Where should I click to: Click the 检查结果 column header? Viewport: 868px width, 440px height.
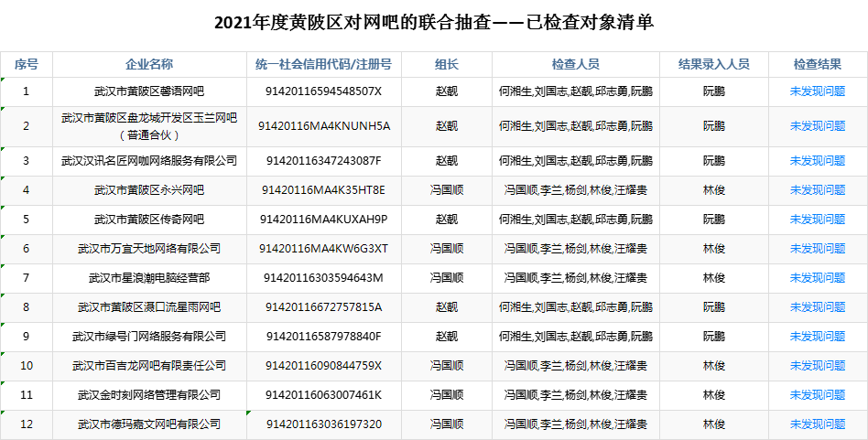click(x=817, y=64)
